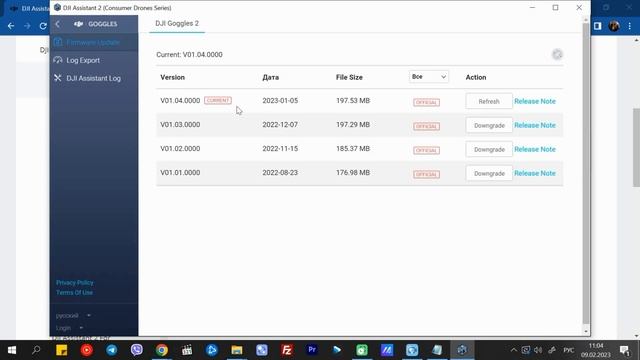This screenshot has height=360, width=640.
Task: Downgrade to V01.02.0000
Action: point(489,149)
